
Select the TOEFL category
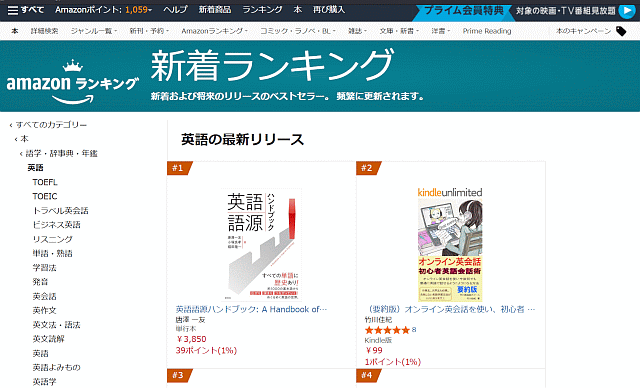point(45,182)
